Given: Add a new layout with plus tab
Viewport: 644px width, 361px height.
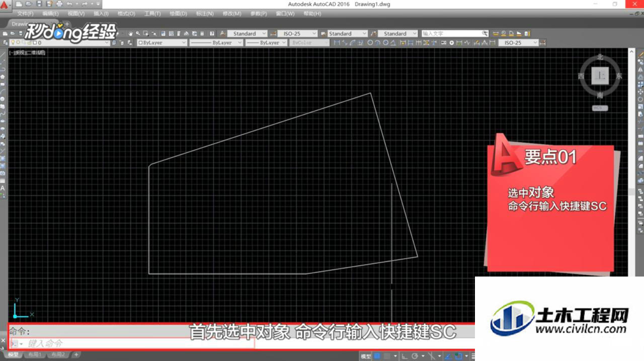Looking at the screenshot, I should (76, 355).
